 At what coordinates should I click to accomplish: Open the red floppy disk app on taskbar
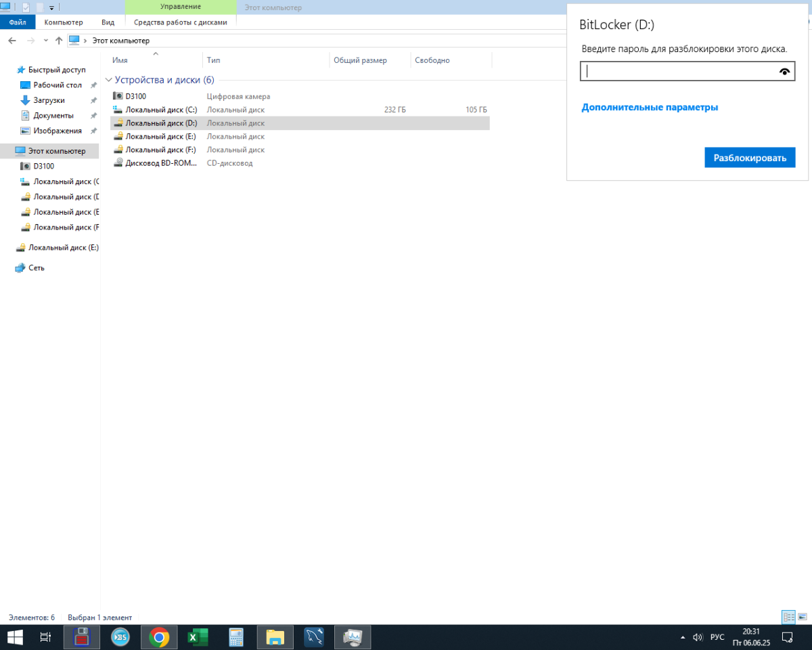[x=82, y=637]
